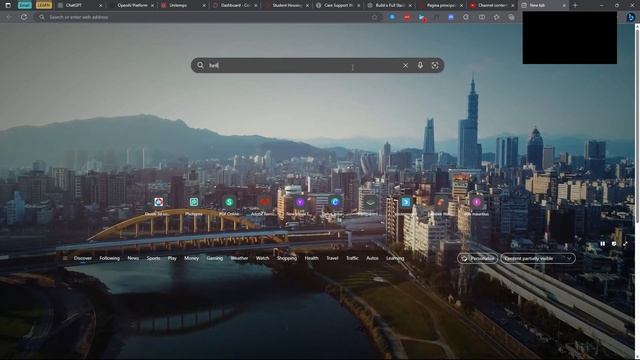Go back using the back arrow
The image size is (640, 360).
pos(9,17)
